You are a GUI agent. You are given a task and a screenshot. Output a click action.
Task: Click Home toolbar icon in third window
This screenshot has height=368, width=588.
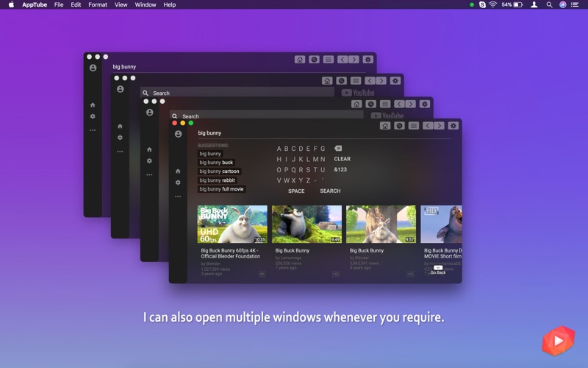(x=356, y=104)
